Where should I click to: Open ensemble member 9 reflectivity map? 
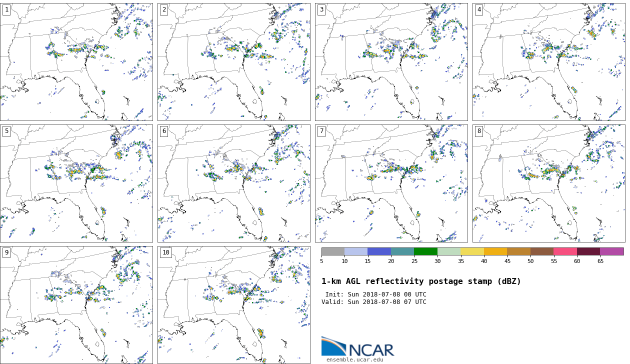point(76,305)
